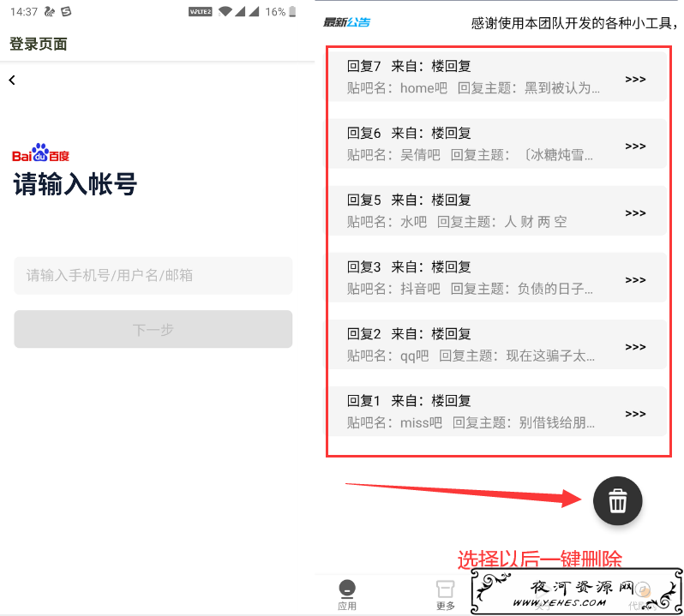Click the 贴吧名：吴倩吧 detail line
This screenshot has height=616, width=684.
(470, 155)
